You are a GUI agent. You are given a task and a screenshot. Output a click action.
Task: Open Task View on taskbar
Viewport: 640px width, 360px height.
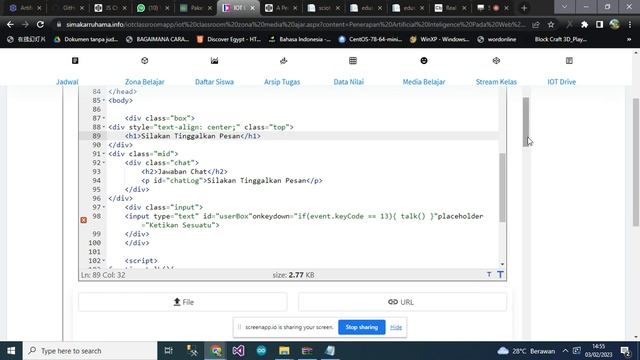coord(168,351)
